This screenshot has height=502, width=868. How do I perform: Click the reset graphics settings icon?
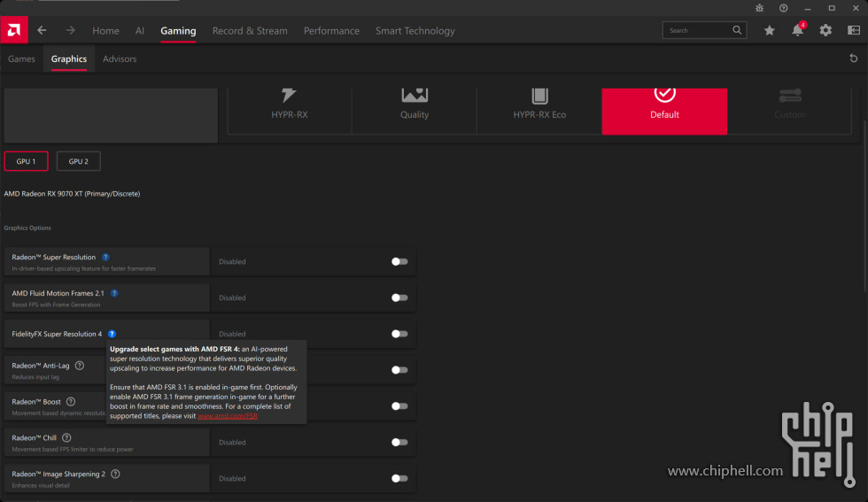point(854,58)
